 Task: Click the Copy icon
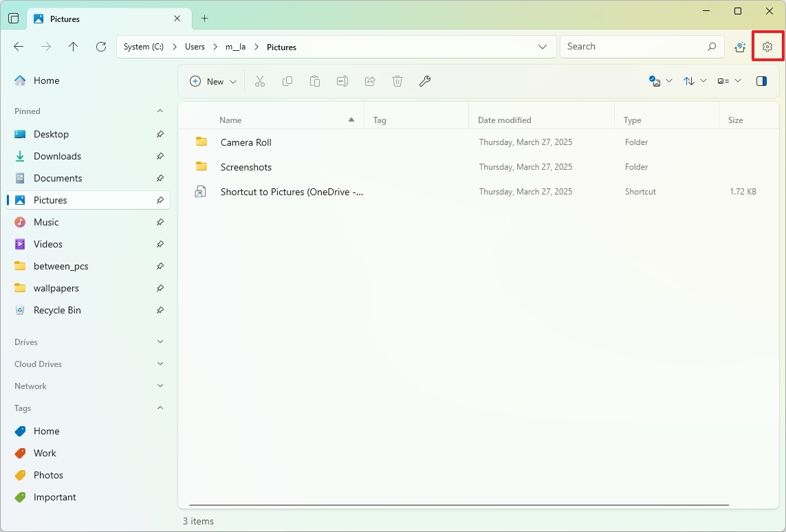point(287,81)
